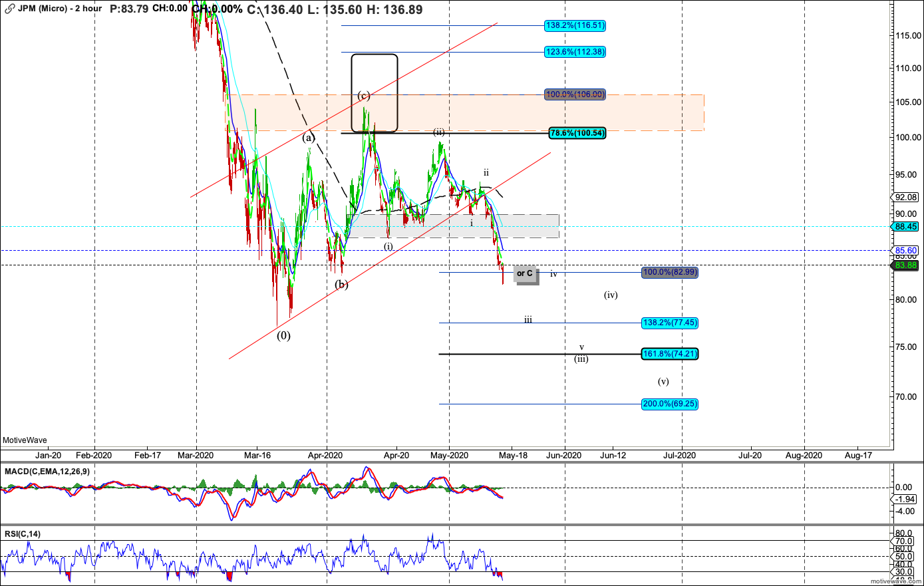Screen dimensions: 924x586
Task: Click the iv label next to 'or C'
Action: (553, 274)
